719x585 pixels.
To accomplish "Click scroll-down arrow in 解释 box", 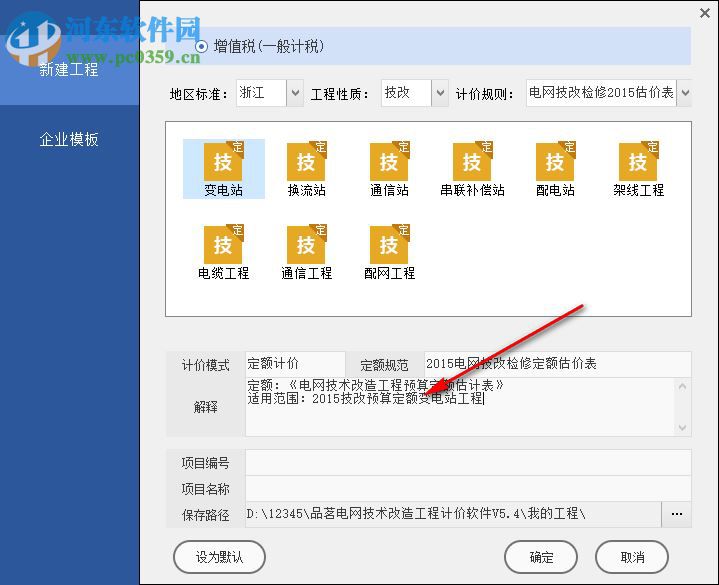I will coord(682,427).
